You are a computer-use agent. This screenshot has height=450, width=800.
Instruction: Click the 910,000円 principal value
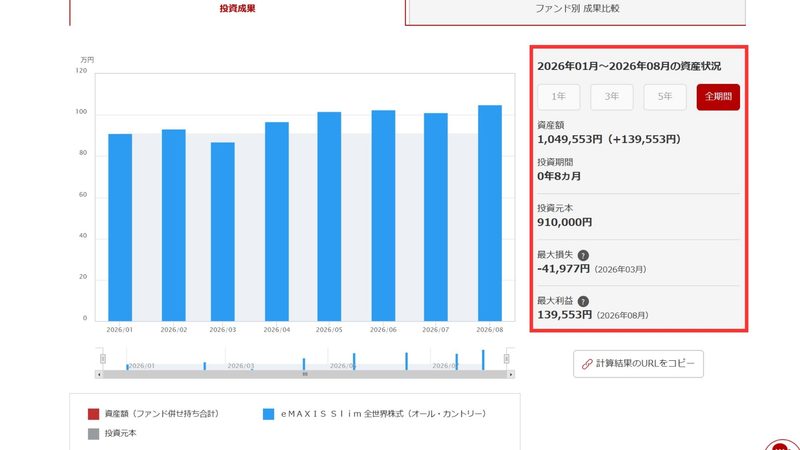pyautogui.click(x=565, y=222)
